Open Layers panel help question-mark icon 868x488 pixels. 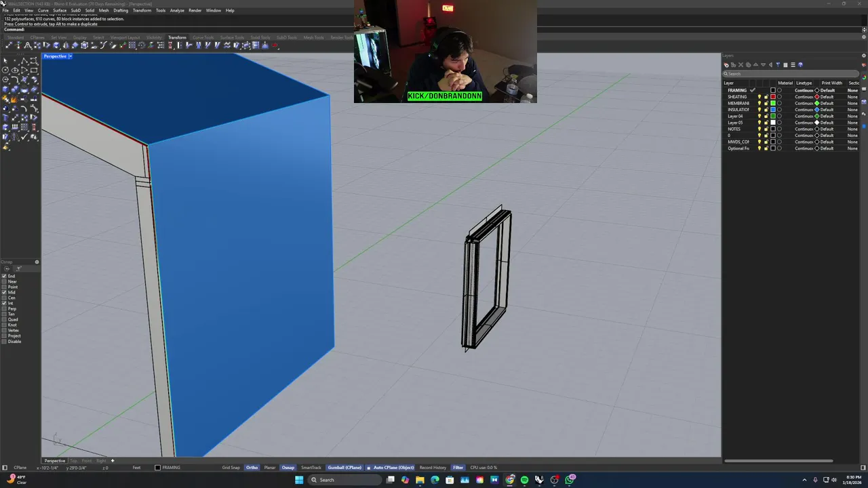(x=800, y=65)
